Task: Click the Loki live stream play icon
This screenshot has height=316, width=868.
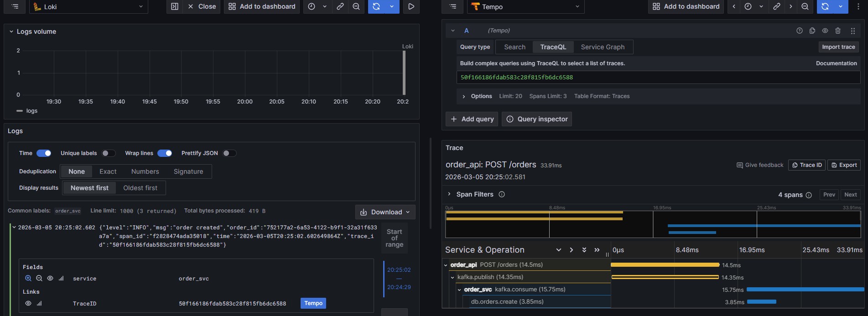Action: tap(411, 6)
